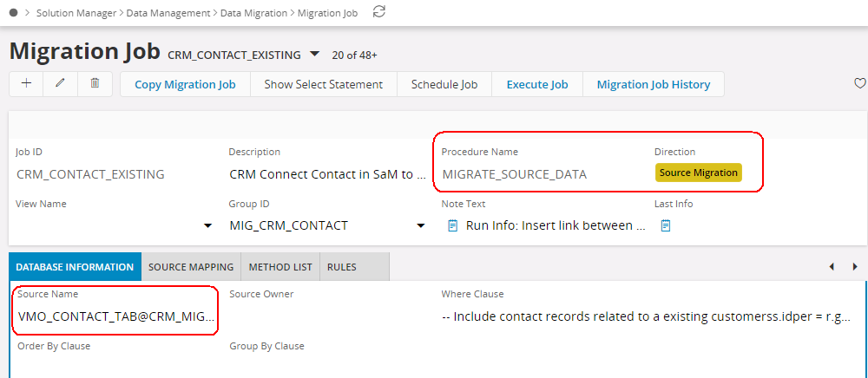Open the Note Text document icon
Screen dimensions: 868x378
coord(452,225)
